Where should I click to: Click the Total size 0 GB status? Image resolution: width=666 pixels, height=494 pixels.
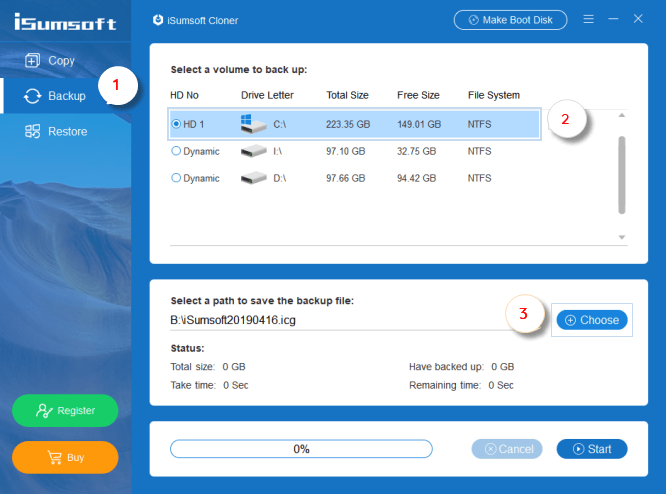208,367
